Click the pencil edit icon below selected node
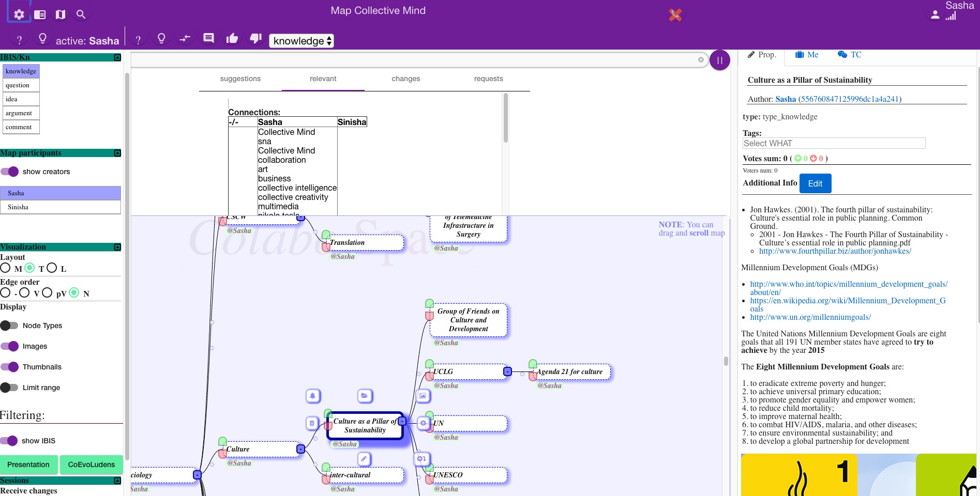980x496 pixels. (x=364, y=459)
